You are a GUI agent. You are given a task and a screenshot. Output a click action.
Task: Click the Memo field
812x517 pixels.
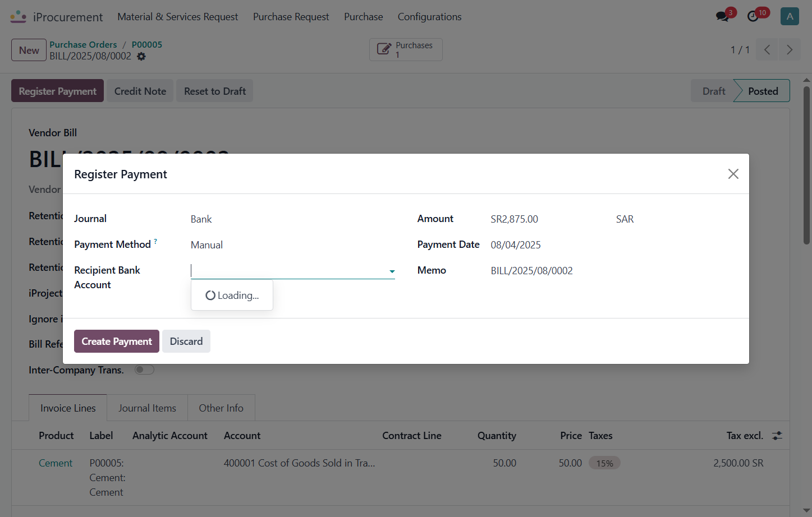[x=531, y=271]
